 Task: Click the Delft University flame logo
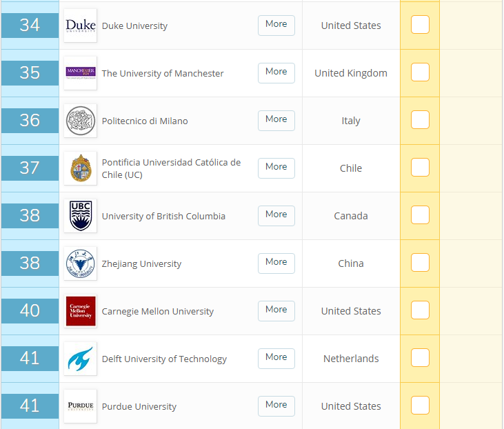tap(81, 359)
